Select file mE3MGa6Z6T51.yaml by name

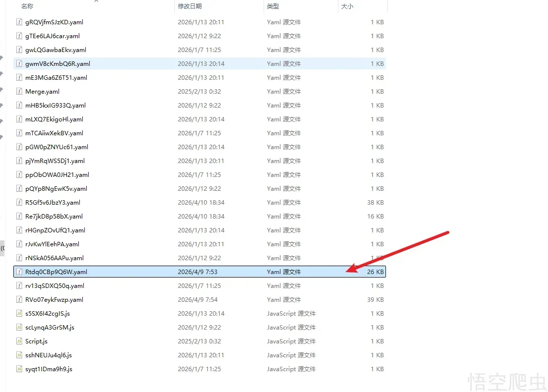point(56,77)
